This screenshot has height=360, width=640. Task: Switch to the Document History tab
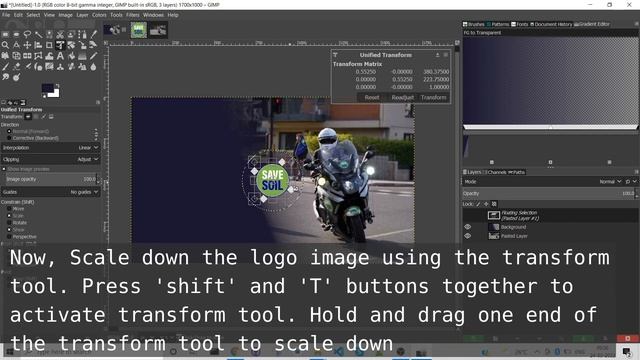(551, 24)
